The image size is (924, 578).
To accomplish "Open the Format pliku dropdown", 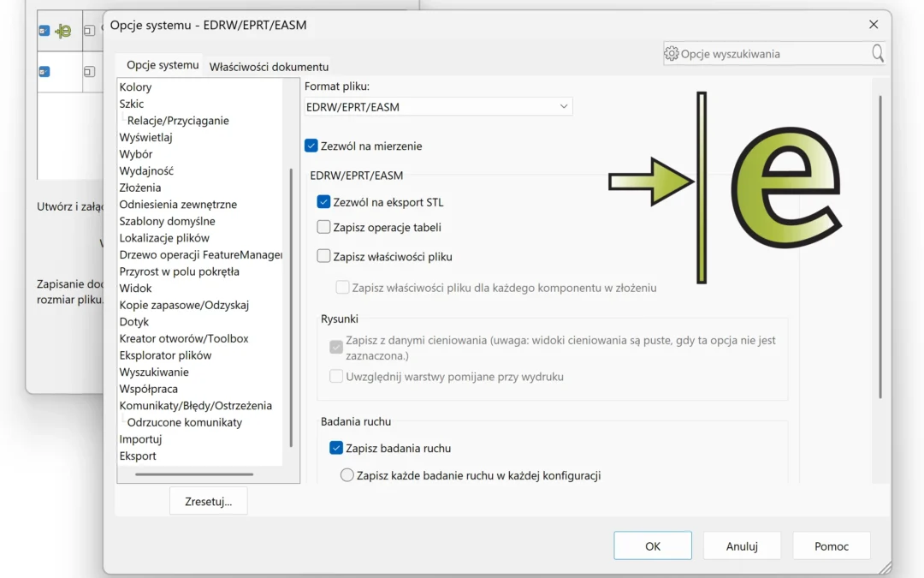I will [438, 107].
